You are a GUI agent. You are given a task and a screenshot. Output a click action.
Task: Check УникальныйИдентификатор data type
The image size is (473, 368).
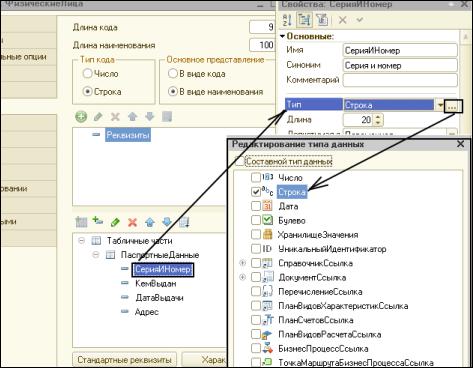coord(256,249)
